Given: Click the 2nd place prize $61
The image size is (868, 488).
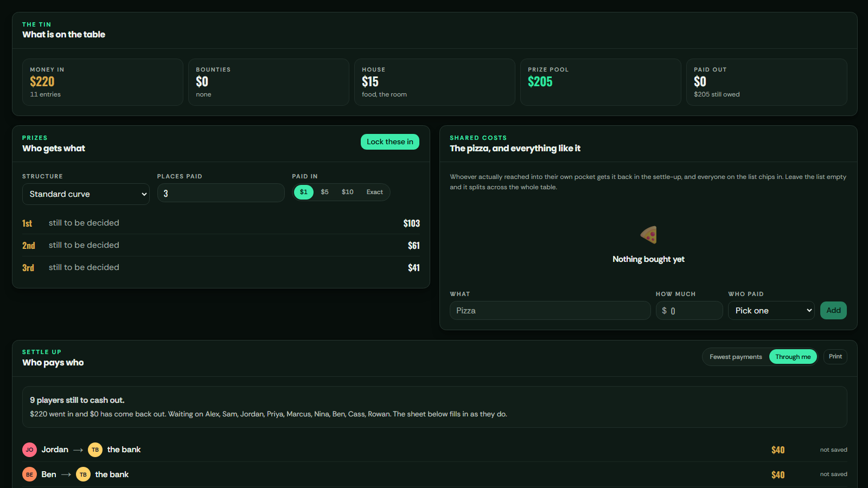Looking at the screenshot, I should pos(413,246).
